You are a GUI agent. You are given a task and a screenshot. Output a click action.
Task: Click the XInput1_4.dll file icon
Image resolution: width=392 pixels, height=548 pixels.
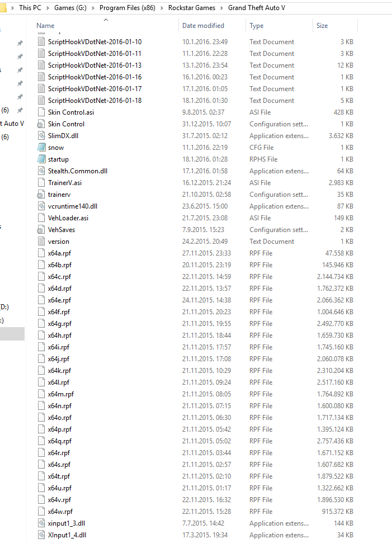click(41, 535)
